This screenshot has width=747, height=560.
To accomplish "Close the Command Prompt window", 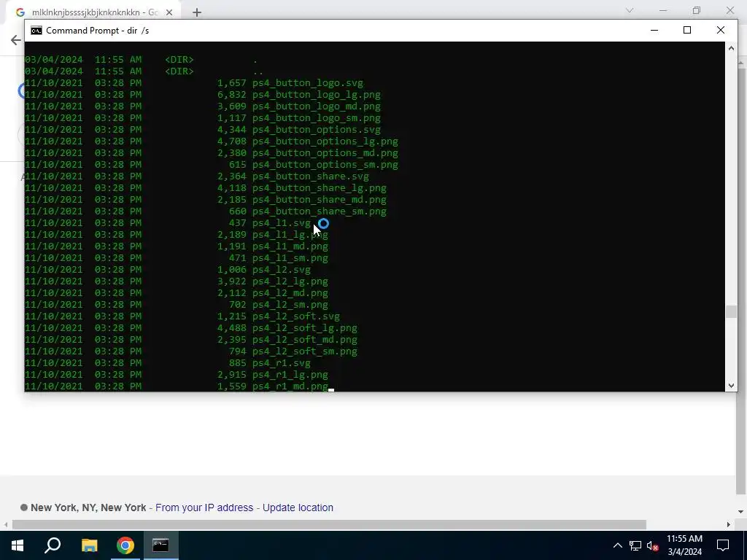I will [720, 30].
